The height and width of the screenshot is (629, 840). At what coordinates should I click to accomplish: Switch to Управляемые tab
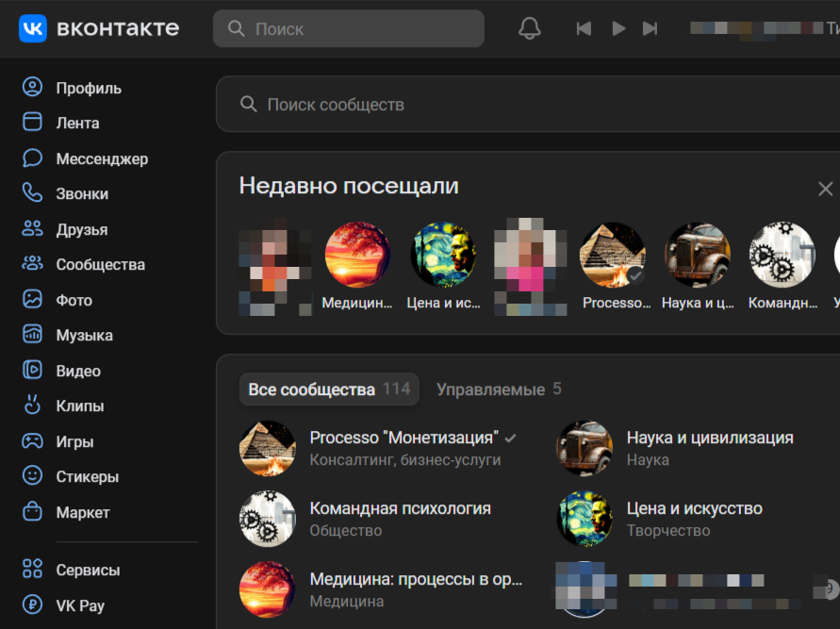pos(500,389)
